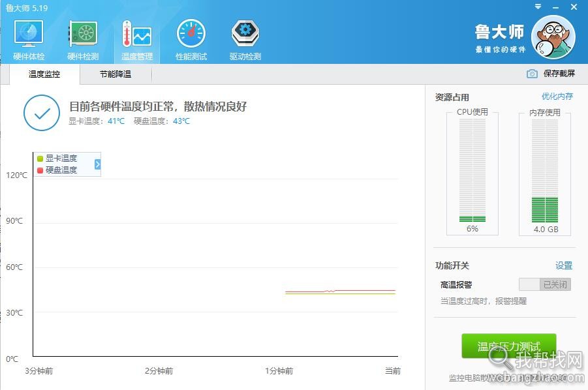Click the 当前 time label
The height and width of the screenshot is (390, 588).
(393, 371)
